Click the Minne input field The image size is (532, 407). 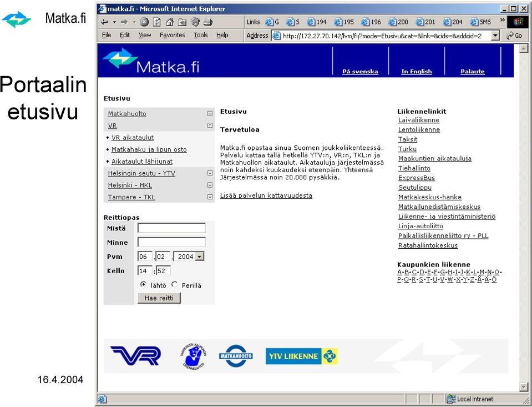tap(171, 242)
